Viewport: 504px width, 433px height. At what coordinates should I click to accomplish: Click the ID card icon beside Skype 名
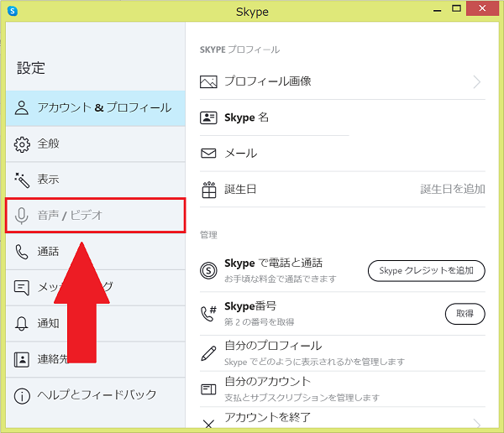(x=208, y=117)
